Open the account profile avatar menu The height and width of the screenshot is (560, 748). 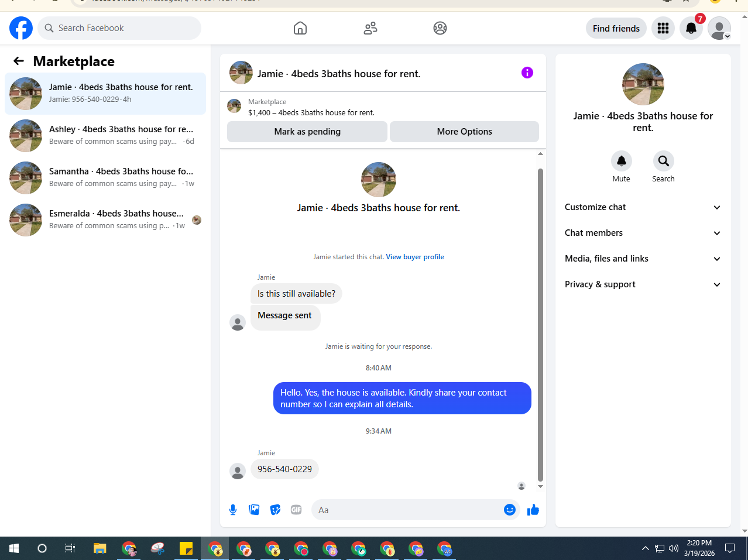pos(719,28)
